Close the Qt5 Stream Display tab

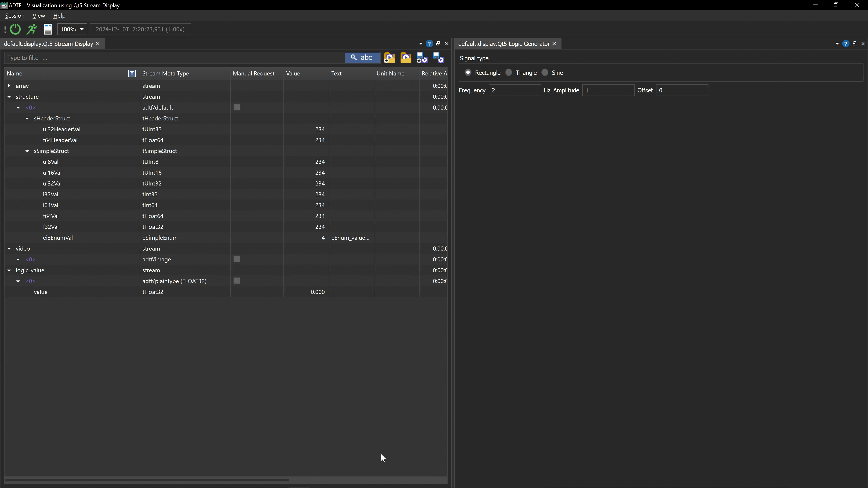pyautogui.click(x=98, y=44)
